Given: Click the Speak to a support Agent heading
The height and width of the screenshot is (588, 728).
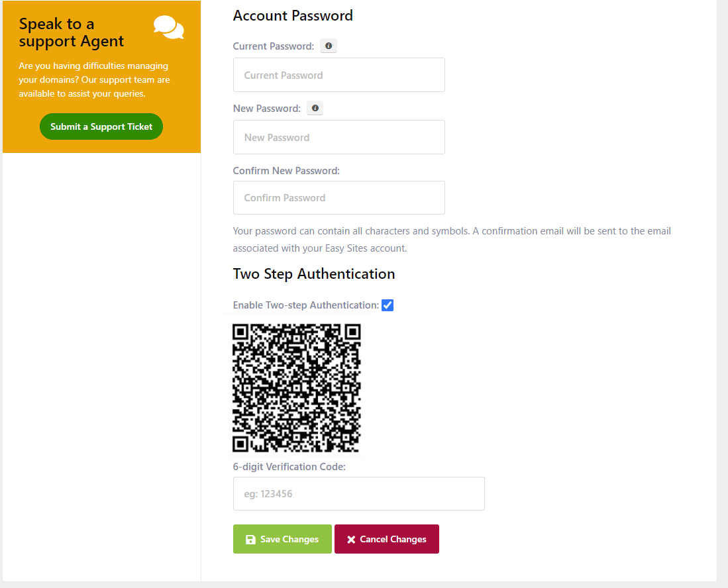Looking at the screenshot, I should pos(72,32).
